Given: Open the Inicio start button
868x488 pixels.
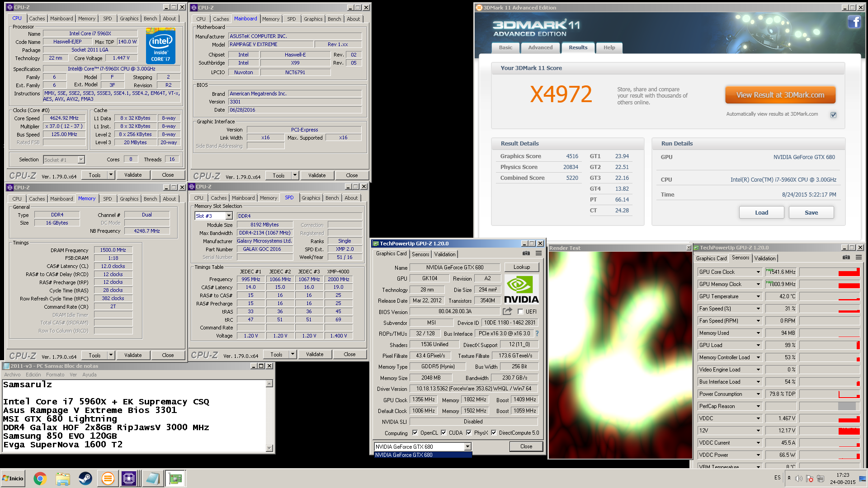Looking at the screenshot, I should pos(13,479).
